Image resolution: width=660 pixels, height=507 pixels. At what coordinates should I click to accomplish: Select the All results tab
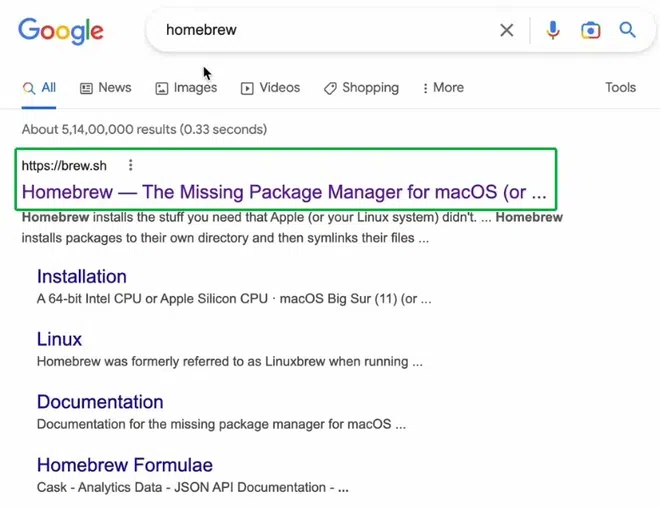click(x=40, y=88)
